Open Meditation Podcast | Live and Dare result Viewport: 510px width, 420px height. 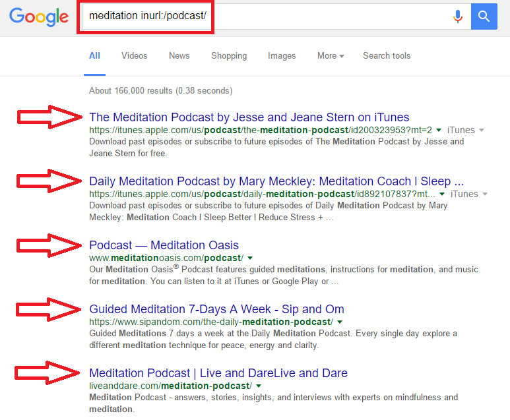218,373
